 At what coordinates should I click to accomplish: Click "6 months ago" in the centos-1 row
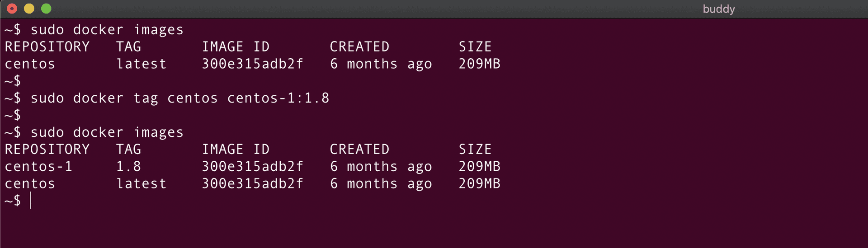click(381, 167)
